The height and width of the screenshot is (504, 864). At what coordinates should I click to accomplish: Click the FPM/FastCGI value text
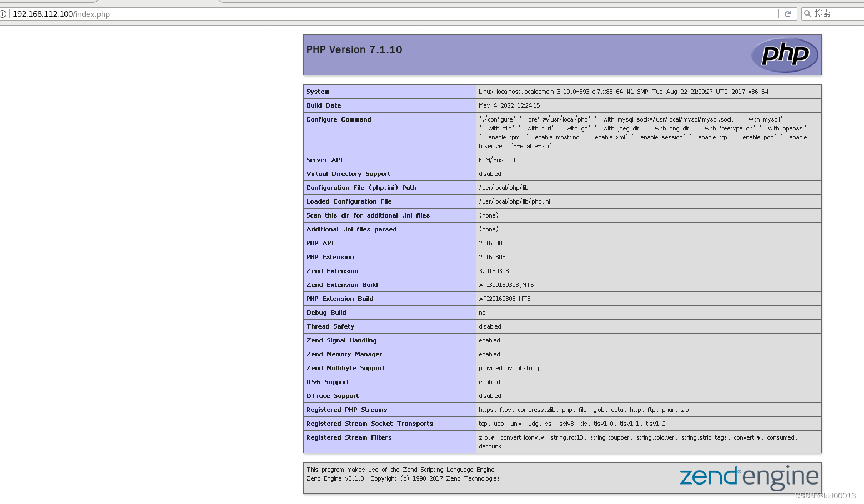click(x=496, y=160)
